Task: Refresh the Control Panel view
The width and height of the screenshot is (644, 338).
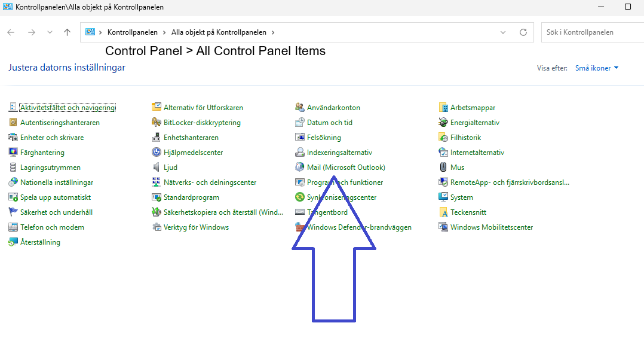Action: (523, 32)
